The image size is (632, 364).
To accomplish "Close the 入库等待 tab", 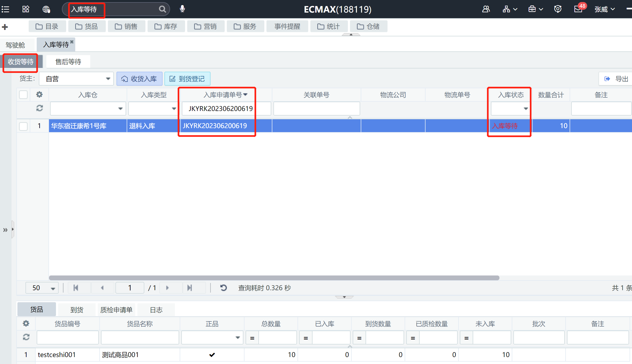I will point(72,41).
